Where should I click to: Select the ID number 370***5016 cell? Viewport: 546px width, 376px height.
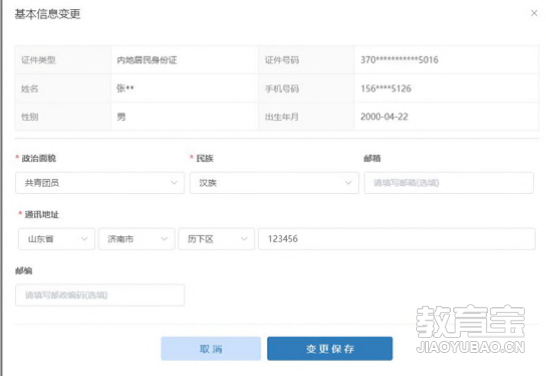[447, 60]
